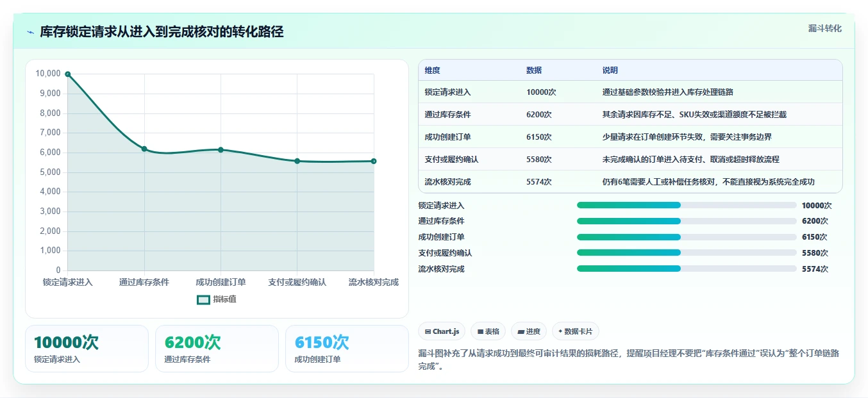
Task: Click the 5574次 value beside the progress bar
Action: (x=815, y=269)
